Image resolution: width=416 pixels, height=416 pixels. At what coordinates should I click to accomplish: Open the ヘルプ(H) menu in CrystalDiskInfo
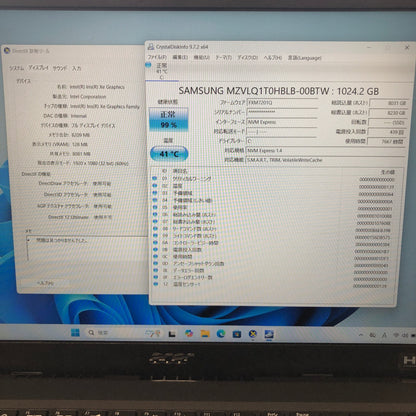point(273,57)
